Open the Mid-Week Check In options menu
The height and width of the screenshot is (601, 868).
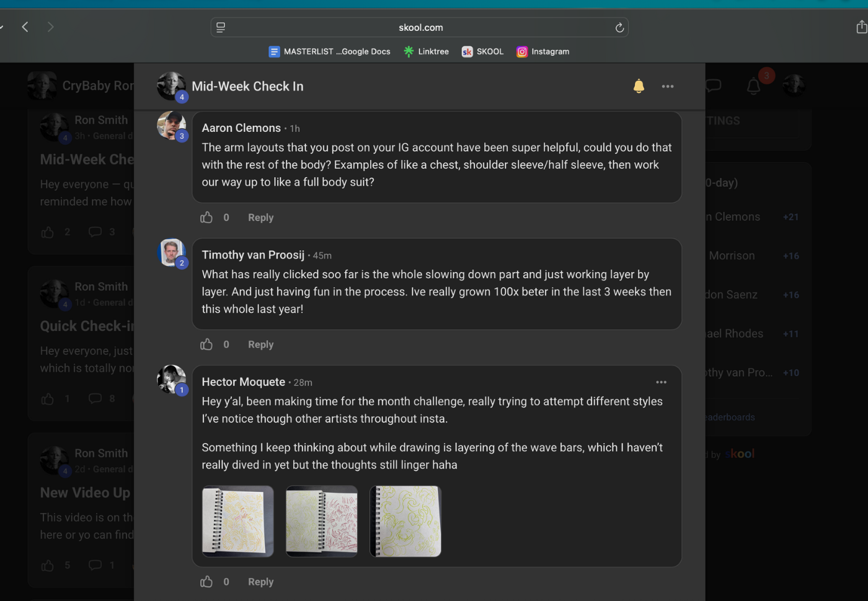click(x=668, y=86)
